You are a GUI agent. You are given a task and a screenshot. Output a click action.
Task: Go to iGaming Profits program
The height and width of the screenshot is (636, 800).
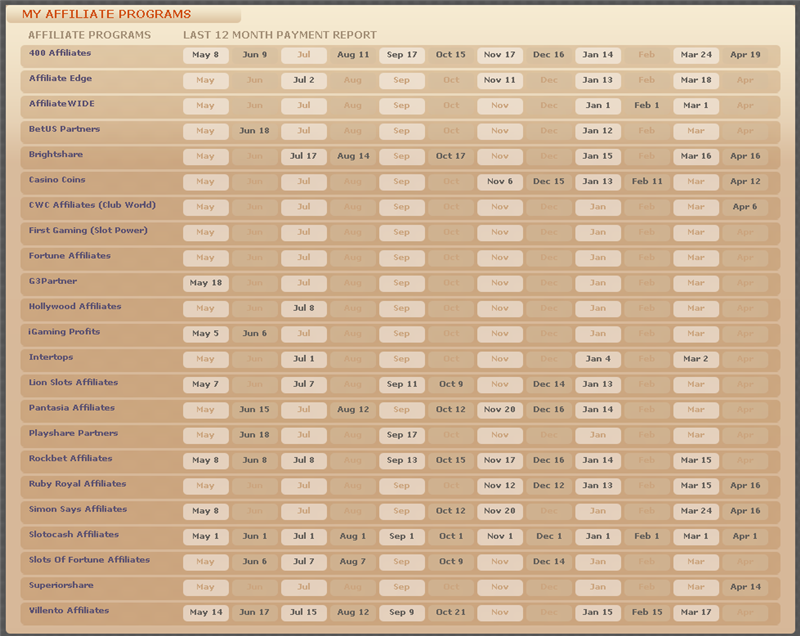point(64,332)
